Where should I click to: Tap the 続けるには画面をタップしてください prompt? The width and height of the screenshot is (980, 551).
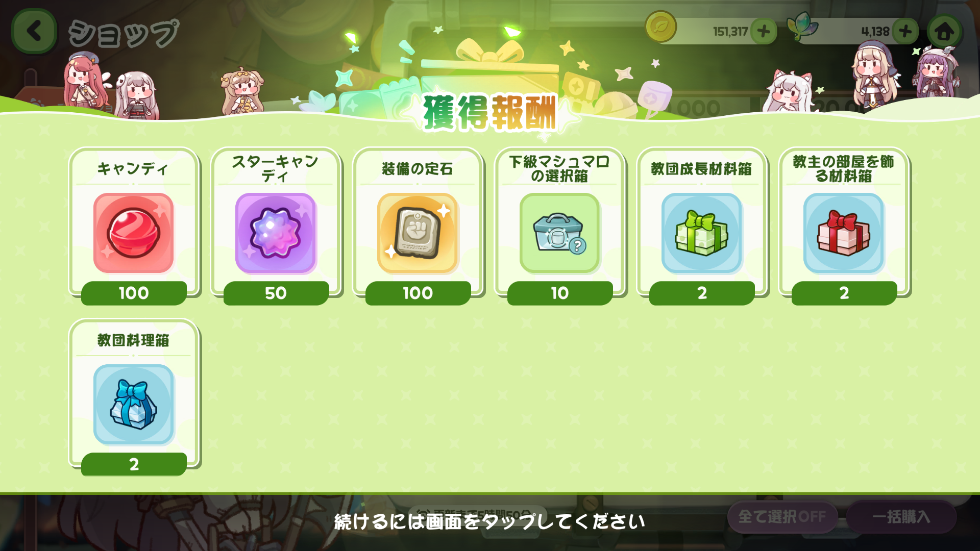tap(489, 521)
